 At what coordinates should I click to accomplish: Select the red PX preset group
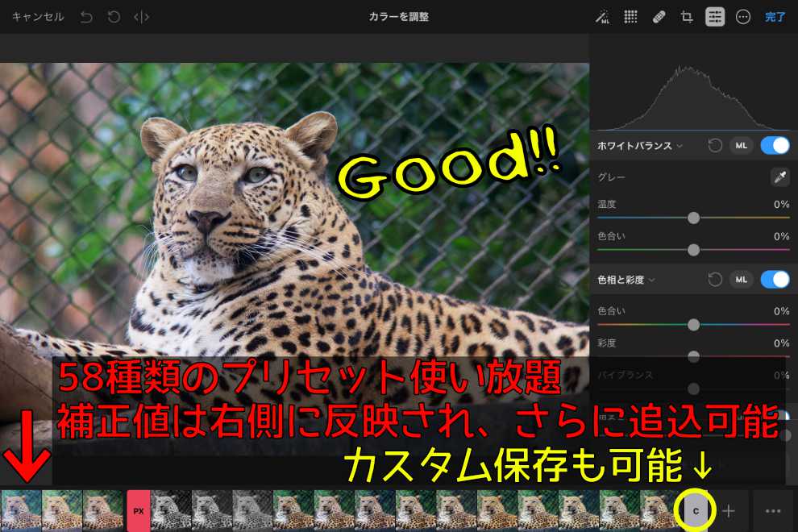pyautogui.click(x=139, y=511)
